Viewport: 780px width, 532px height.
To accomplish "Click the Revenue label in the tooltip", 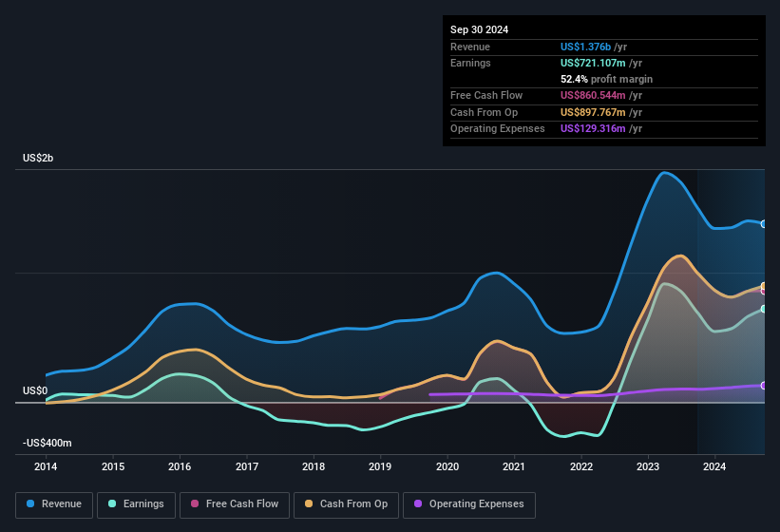I will coord(470,47).
